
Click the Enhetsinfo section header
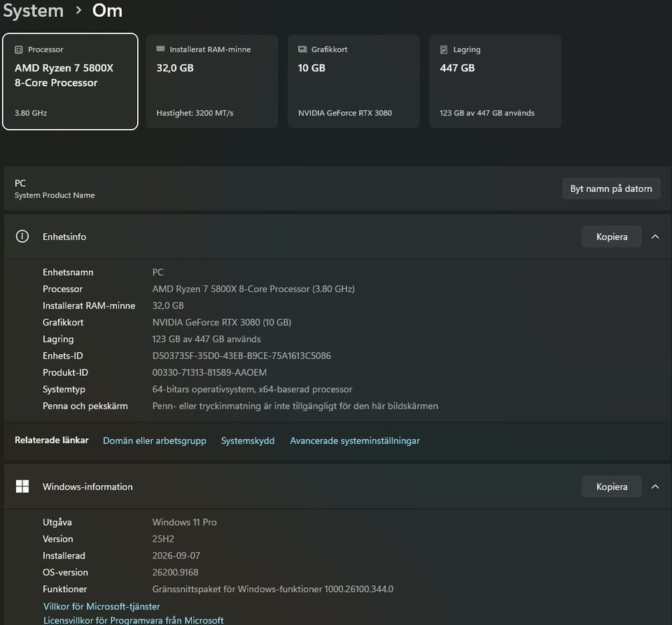tap(337, 237)
